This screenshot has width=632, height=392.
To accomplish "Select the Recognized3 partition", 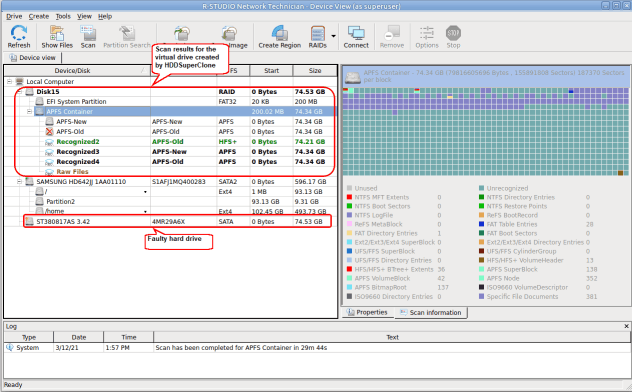I will [78, 152].
